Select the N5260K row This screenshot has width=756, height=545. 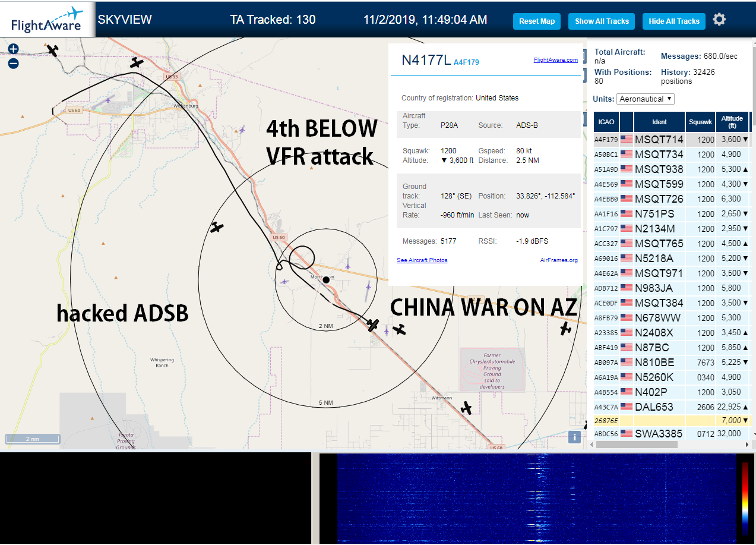(672, 377)
